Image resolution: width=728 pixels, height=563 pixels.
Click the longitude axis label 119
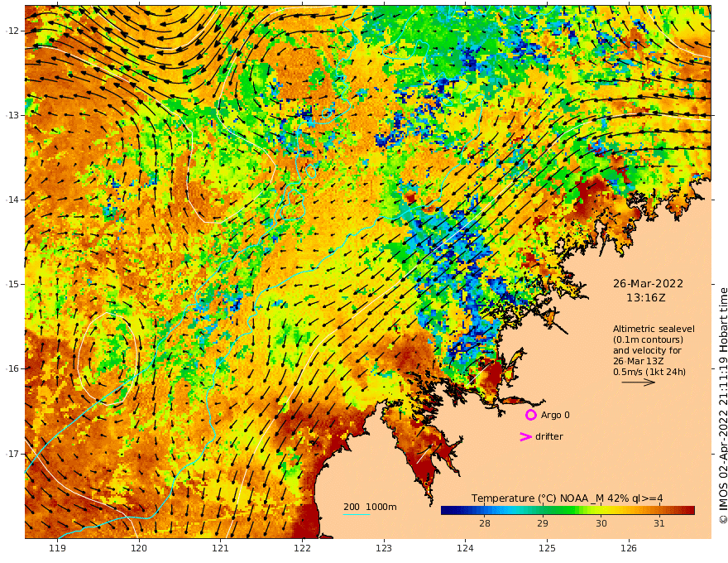pos(57,548)
